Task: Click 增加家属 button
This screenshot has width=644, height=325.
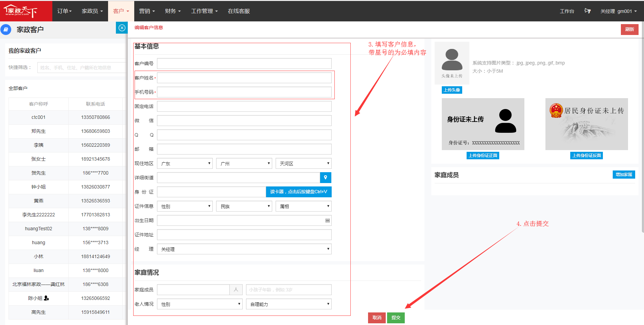Action: tap(624, 175)
